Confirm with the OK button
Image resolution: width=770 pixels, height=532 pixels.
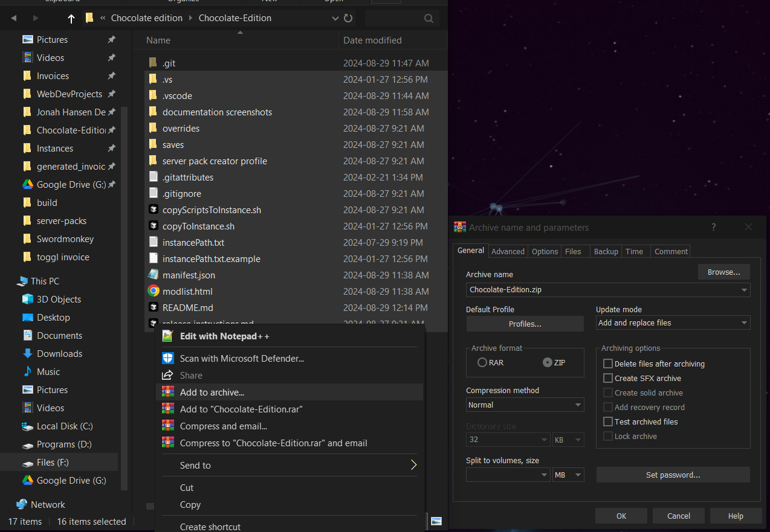(621, 516)
